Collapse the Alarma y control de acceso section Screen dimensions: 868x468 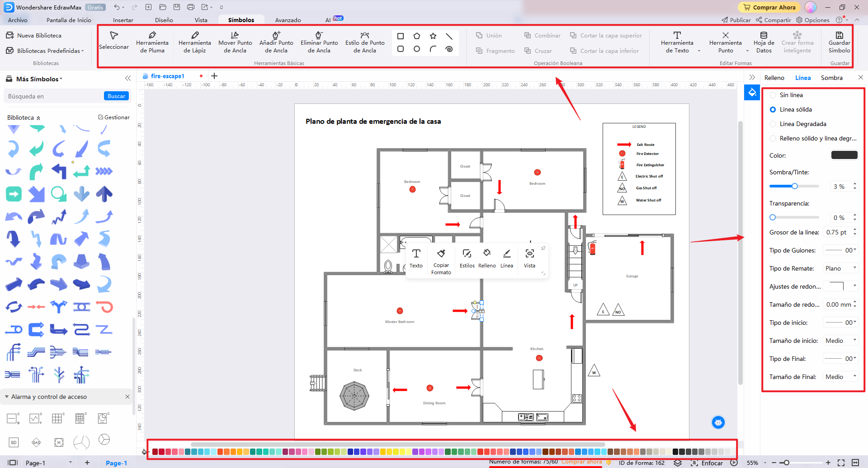pyautogui.click(x=7, y=397)
